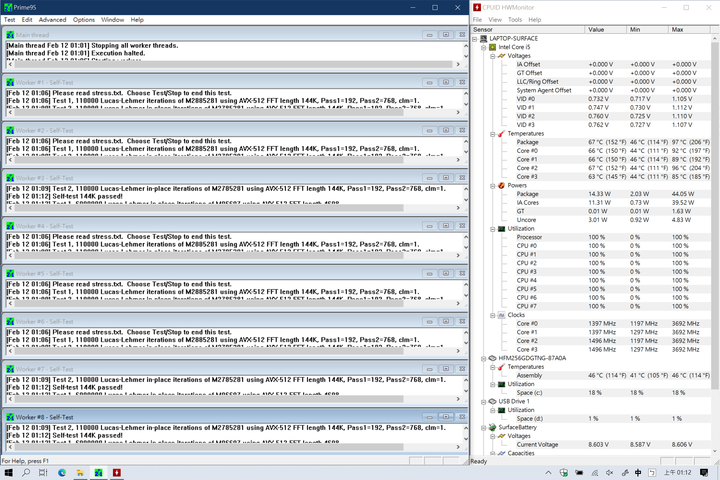The width and height of the screenshot is (720, 480).
Task: Open HWMonitor's View menu
Action: pyautogui.click(x=495, y=20)
